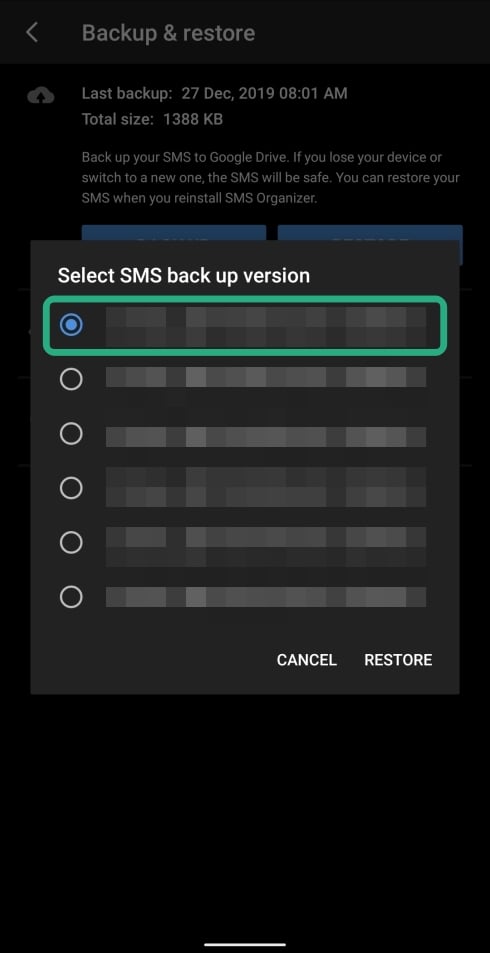Choose the fifth backup version radio button
This screenshot has width=490, height=953.
point(71,542)
